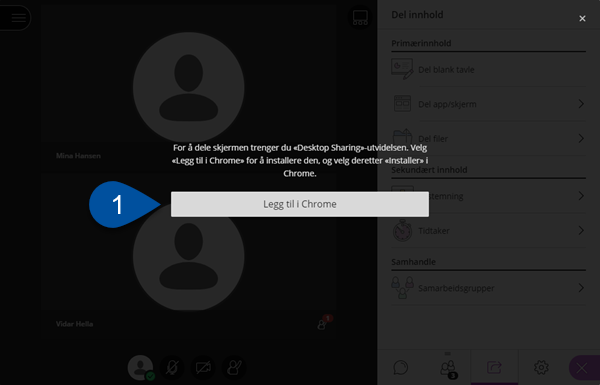Click the Vidar Hella name label

click(75, 324)
